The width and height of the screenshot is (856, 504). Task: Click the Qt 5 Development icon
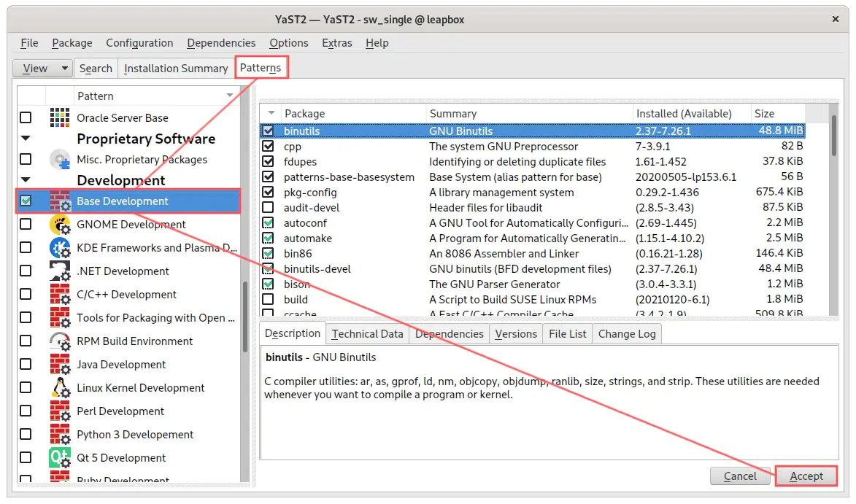pyautogui.click(x=60, y=458)
